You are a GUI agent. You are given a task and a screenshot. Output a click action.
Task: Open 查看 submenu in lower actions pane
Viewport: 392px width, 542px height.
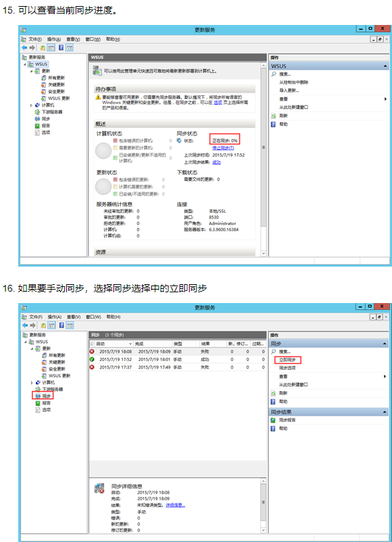click(x=329, y=377)
